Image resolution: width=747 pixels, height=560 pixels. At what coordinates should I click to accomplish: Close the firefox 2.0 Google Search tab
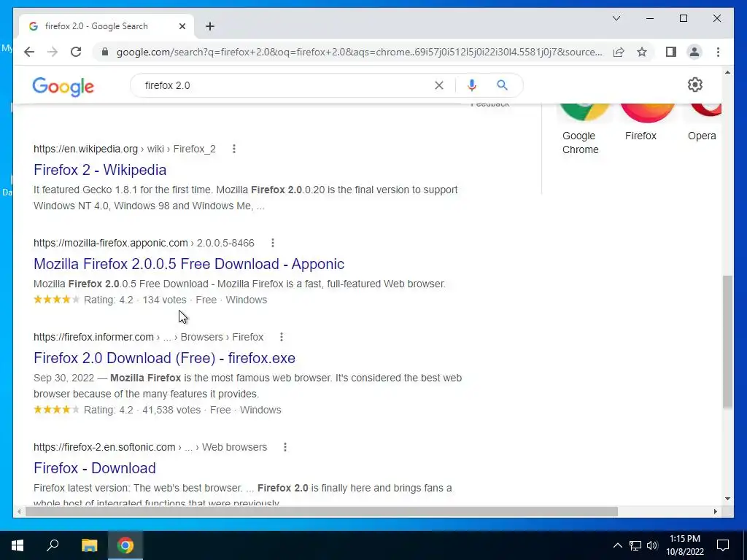tap(182, 26)
